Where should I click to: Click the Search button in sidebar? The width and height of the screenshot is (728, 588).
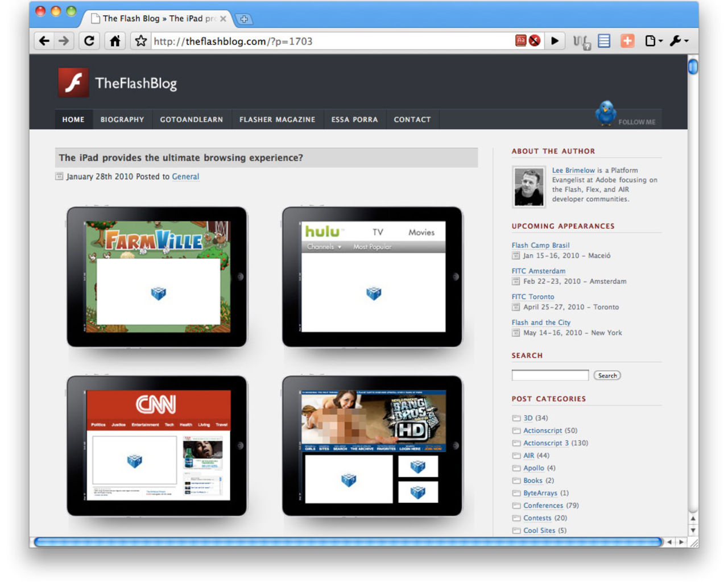point(607,375)
